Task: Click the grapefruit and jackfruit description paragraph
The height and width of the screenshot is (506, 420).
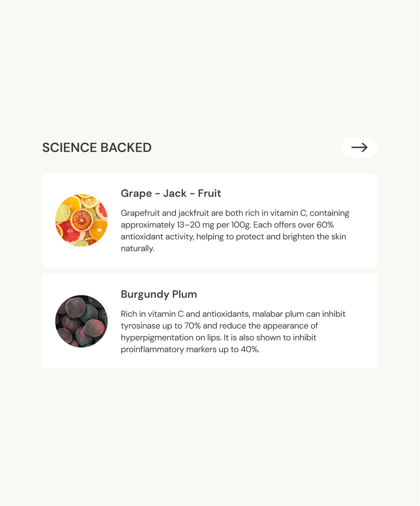Action: tap(235, 231)
